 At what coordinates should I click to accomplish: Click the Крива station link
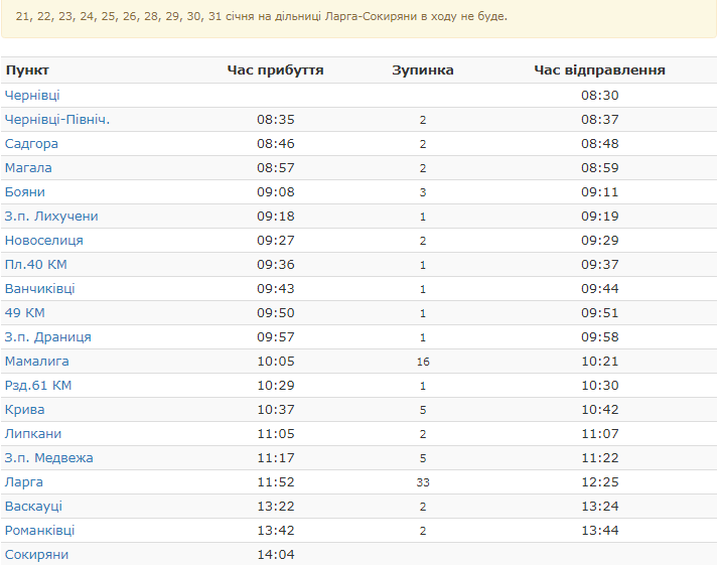click(25, 410)
